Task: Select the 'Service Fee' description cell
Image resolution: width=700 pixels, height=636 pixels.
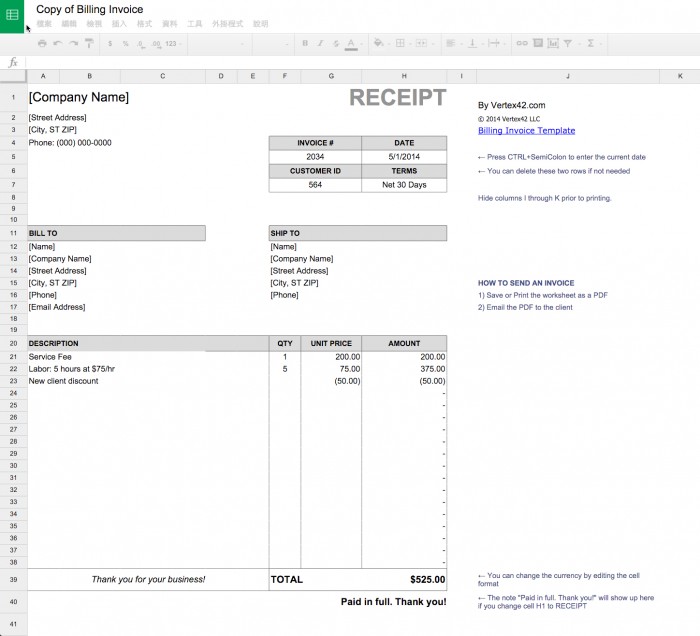Action: [148, 357]
